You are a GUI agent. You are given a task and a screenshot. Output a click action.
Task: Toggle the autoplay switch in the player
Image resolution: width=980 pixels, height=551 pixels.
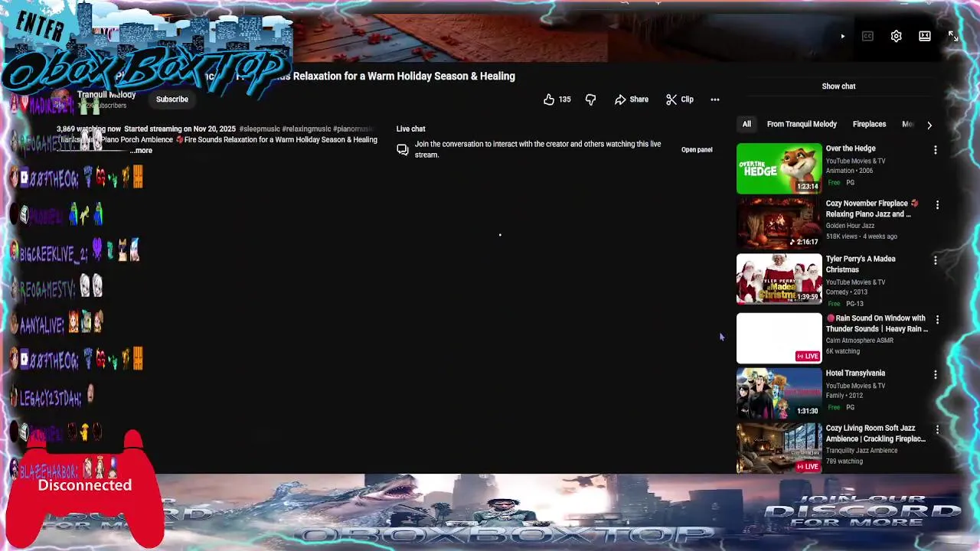pos(842,36)
